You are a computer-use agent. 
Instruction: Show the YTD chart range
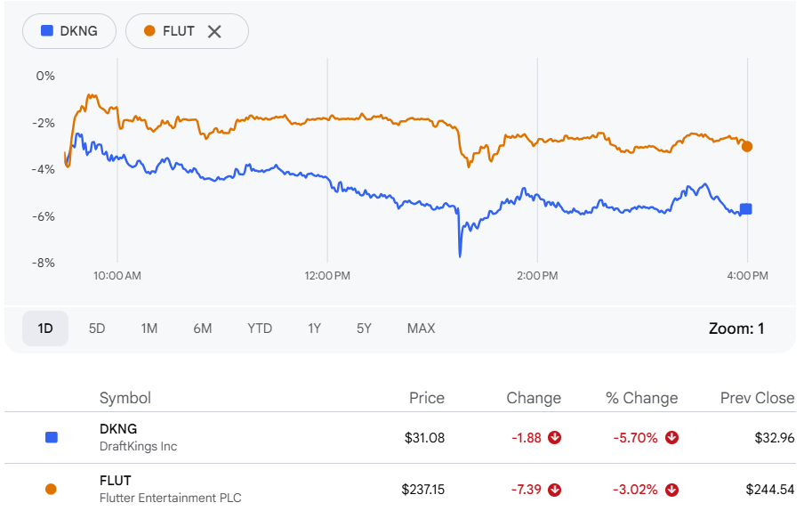[x=259, y=328]
